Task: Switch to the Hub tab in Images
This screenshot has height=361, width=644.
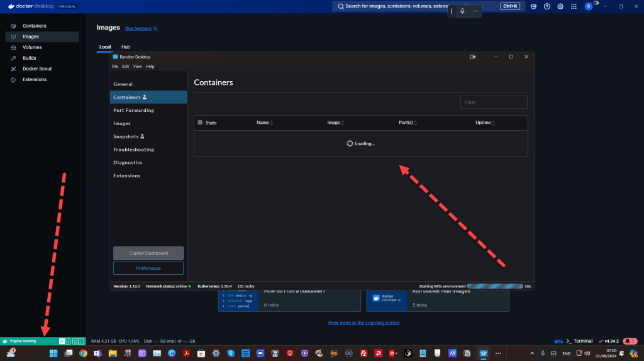Action: [126, 47]
